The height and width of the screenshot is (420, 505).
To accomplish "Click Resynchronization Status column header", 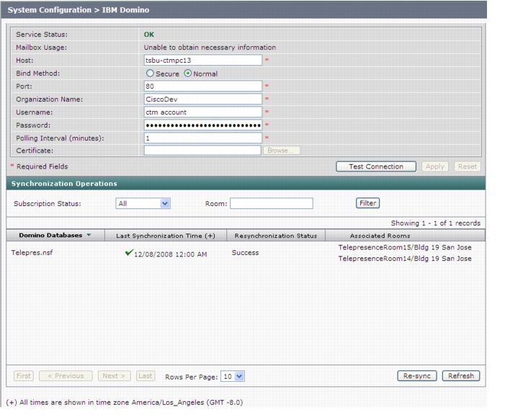I will pos(276,236).
